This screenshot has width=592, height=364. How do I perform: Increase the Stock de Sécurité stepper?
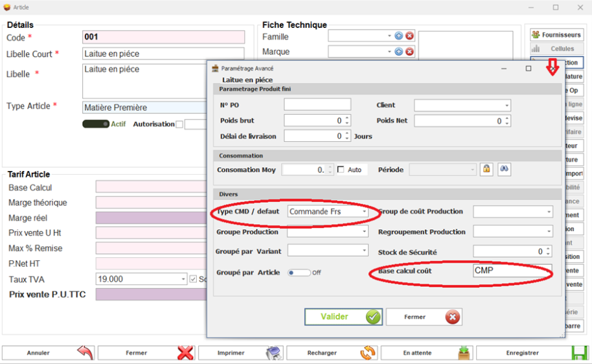549,249
